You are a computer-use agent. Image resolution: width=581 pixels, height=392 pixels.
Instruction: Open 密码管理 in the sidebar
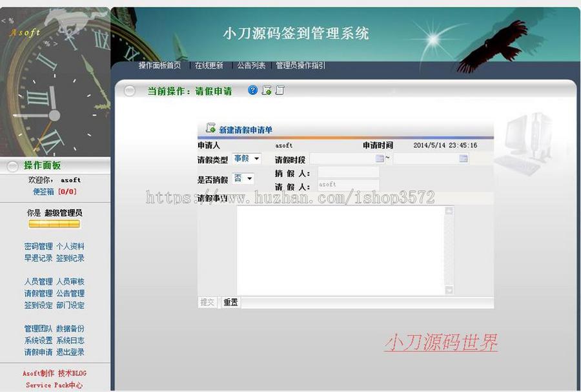click(39, 247)
